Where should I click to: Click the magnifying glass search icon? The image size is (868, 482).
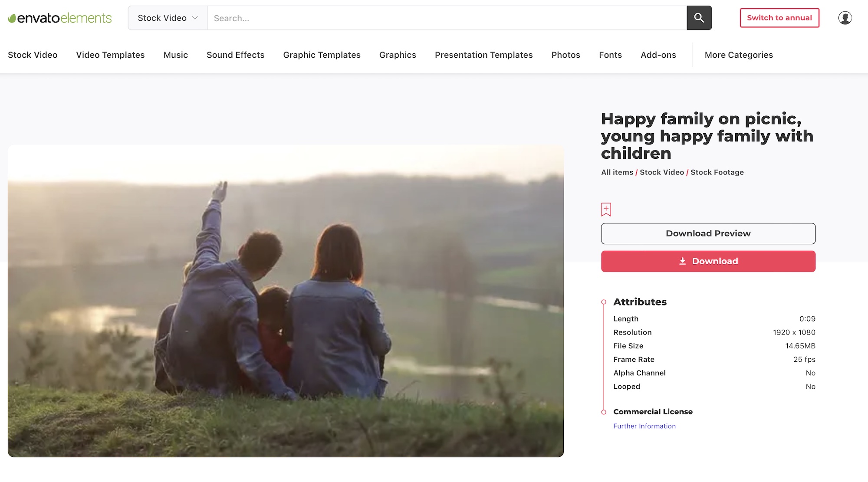(x=699, y=18)
